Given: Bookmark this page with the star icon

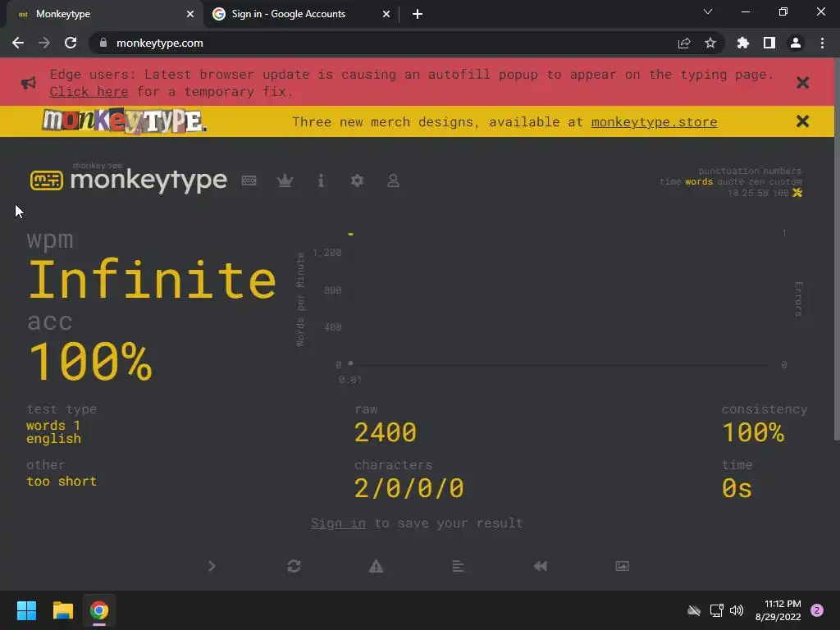Looking at the screenshot, I should 710,43.
